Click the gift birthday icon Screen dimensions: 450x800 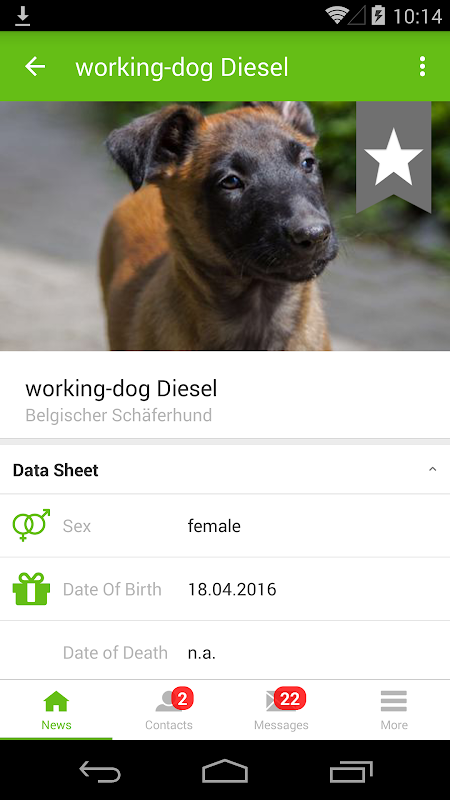pyautogui.click(x=32, y=589)
